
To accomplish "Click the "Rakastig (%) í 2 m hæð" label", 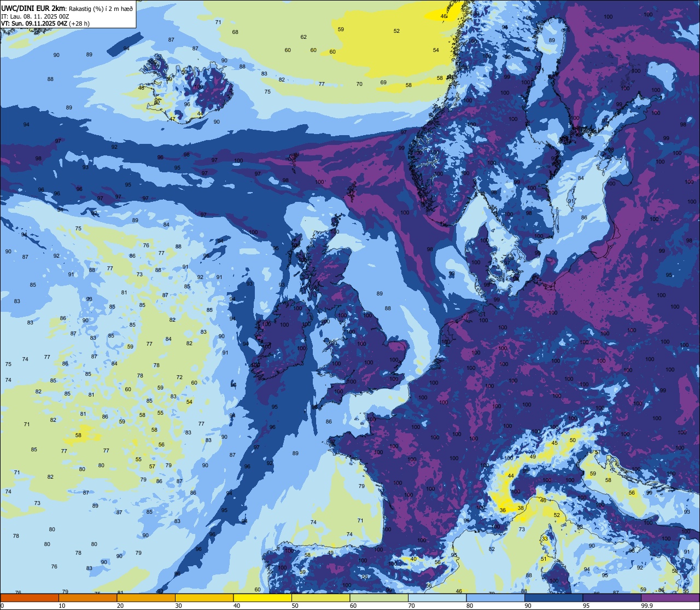I will pos(101,8).
